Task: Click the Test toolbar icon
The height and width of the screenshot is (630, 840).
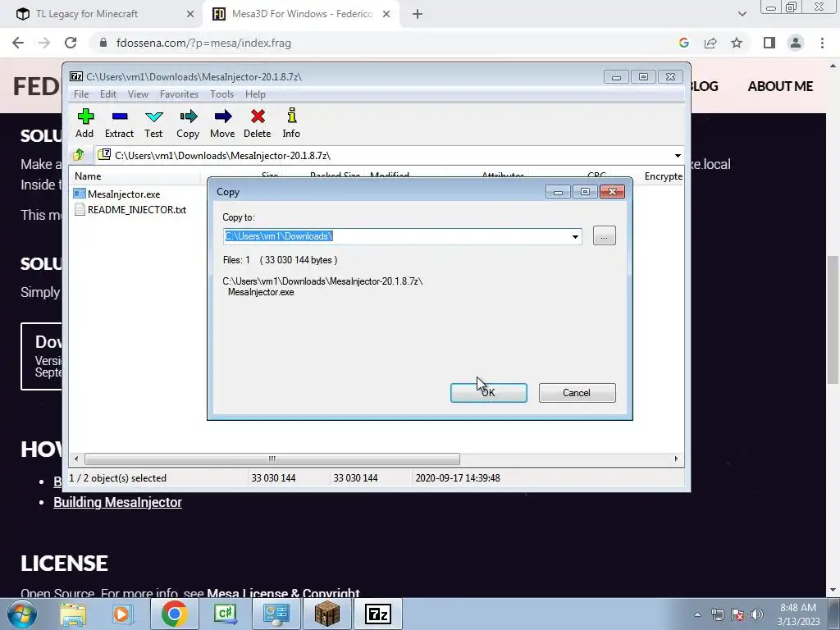Action: tap(153, 123)
